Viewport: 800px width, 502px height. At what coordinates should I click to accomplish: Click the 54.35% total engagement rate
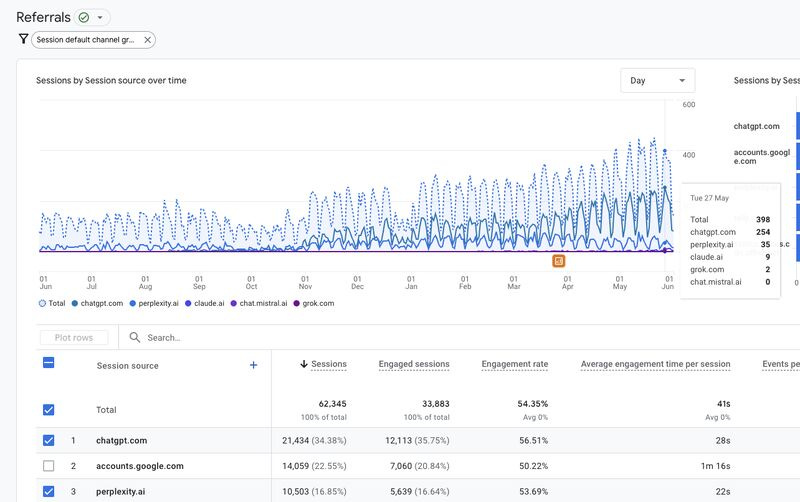click(x=533, y=404)
